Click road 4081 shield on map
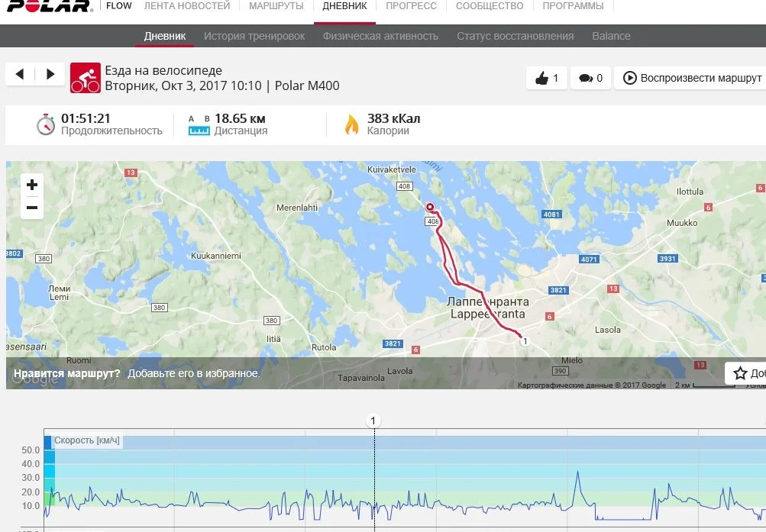 (551, 214)
